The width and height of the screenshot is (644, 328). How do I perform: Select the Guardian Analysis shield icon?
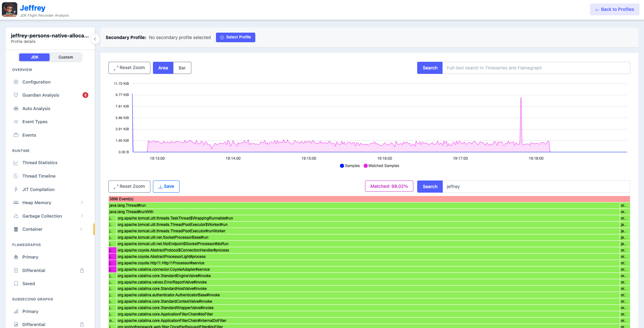pyautogui.click(x=16, y=95)
